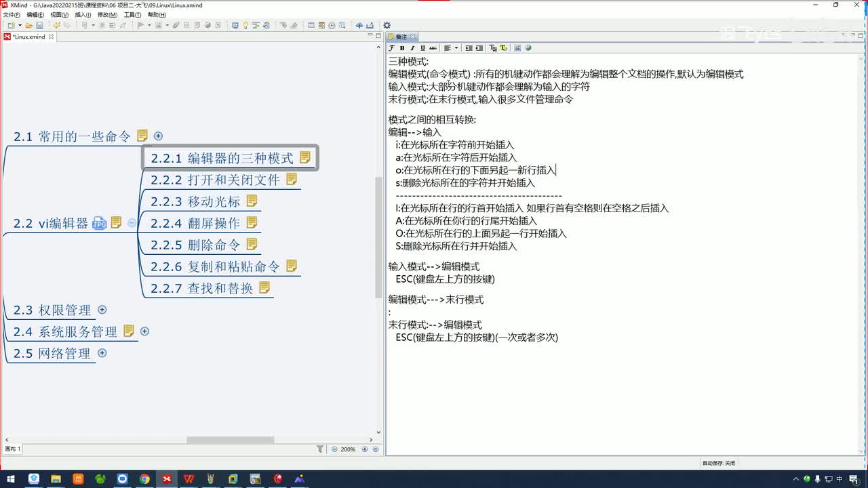
Task: Open the 视图(V) menu
Action: (60, 14)
